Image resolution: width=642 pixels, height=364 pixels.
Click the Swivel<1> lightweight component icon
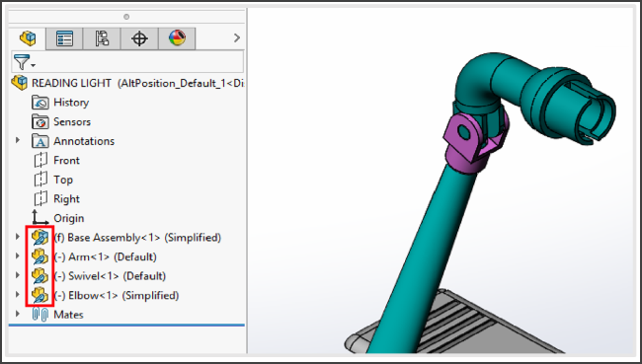coord(40,276)
